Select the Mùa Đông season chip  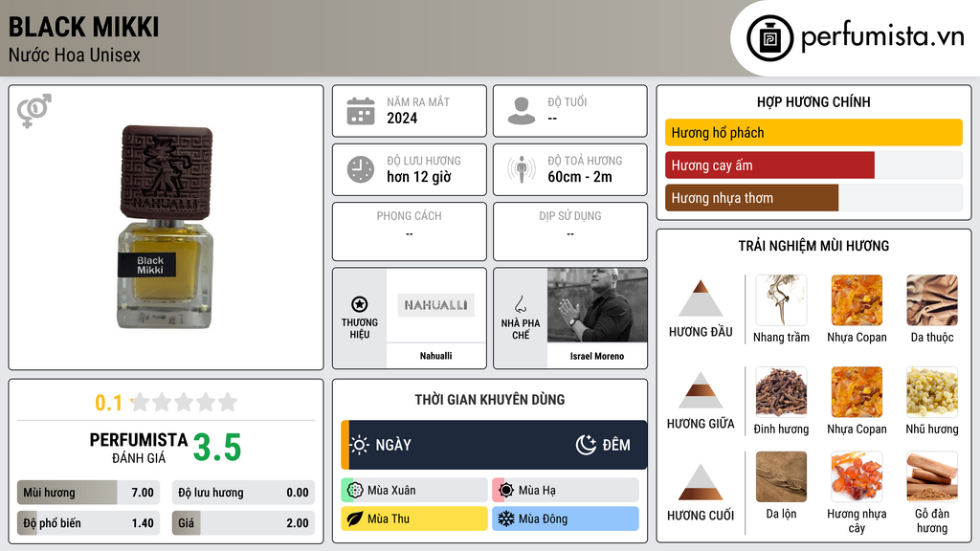coord(566,518)
